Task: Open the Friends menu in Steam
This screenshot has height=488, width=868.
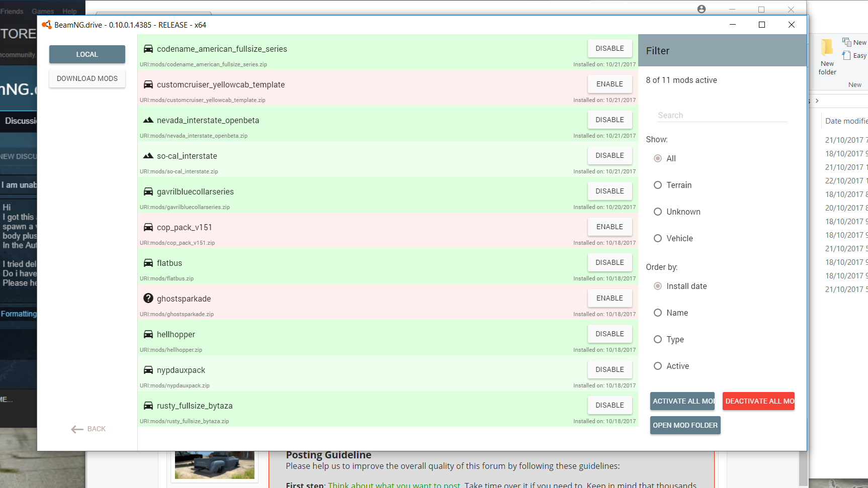Action: point(12,11)
